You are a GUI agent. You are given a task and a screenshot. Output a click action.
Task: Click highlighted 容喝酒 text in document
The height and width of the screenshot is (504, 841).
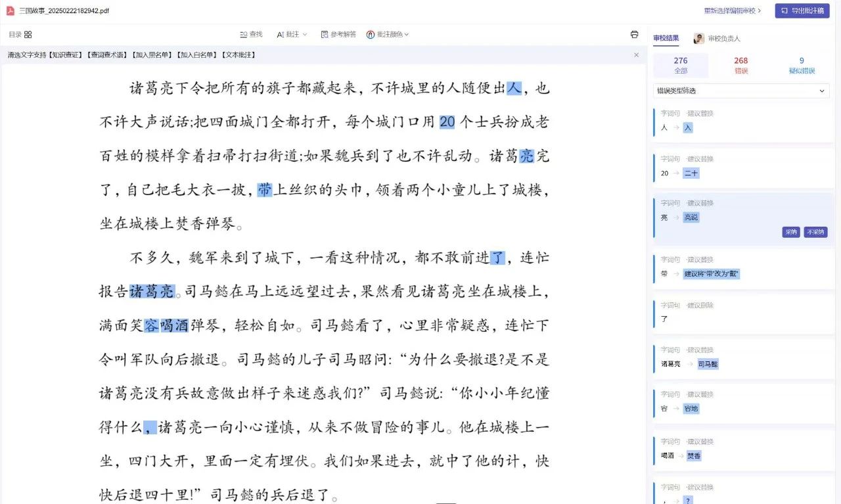click(x=166, y=325)
